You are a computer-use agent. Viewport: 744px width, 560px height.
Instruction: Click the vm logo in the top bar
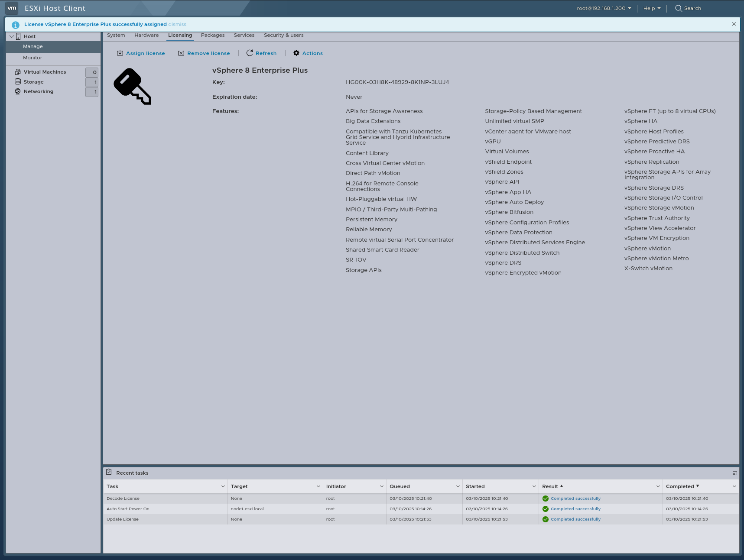pyautogui.click(x=11, y=8)
